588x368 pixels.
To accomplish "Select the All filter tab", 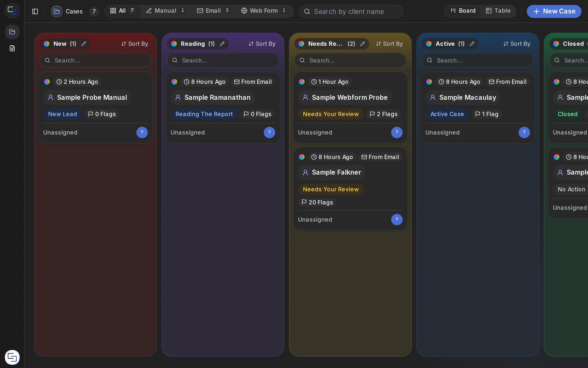I will click(x=122, y=11).
